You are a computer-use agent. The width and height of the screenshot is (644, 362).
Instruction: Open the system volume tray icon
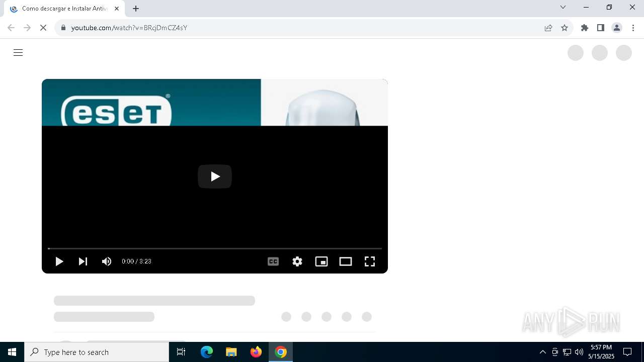click(579, 352)
